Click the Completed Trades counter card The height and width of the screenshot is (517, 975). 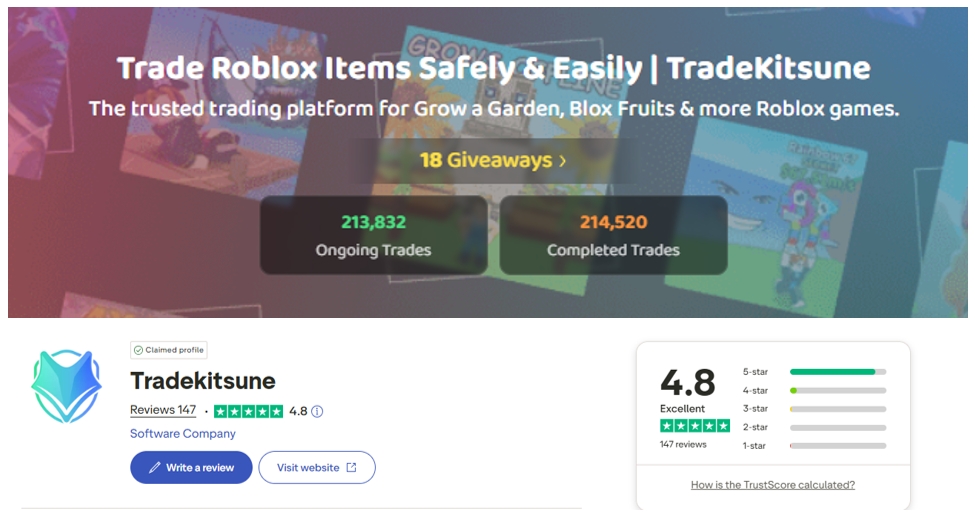coord(613,235)
